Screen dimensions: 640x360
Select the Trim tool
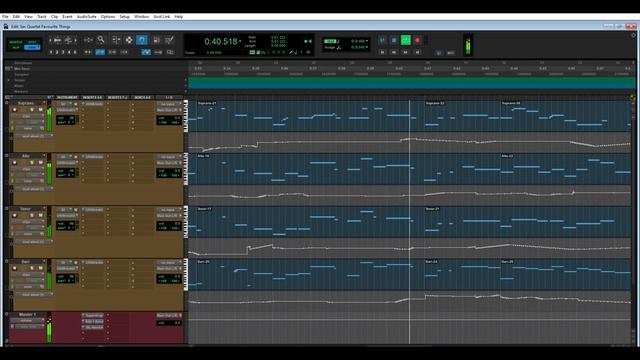click(116, 40)
